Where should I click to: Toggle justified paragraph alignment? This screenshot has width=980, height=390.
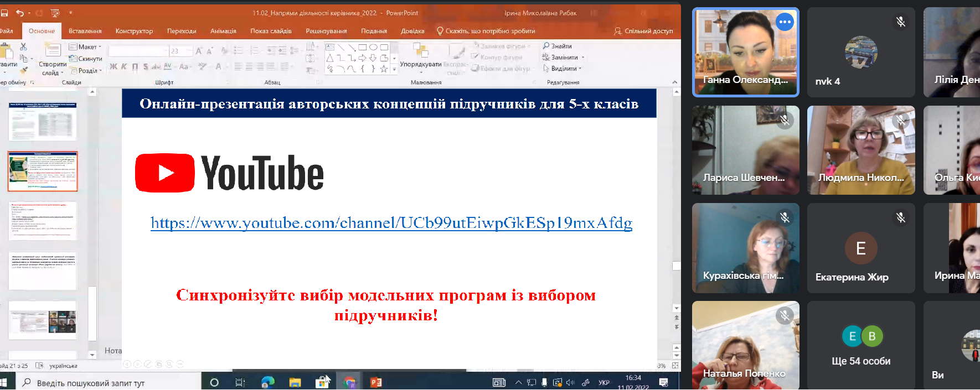(271, 67)
